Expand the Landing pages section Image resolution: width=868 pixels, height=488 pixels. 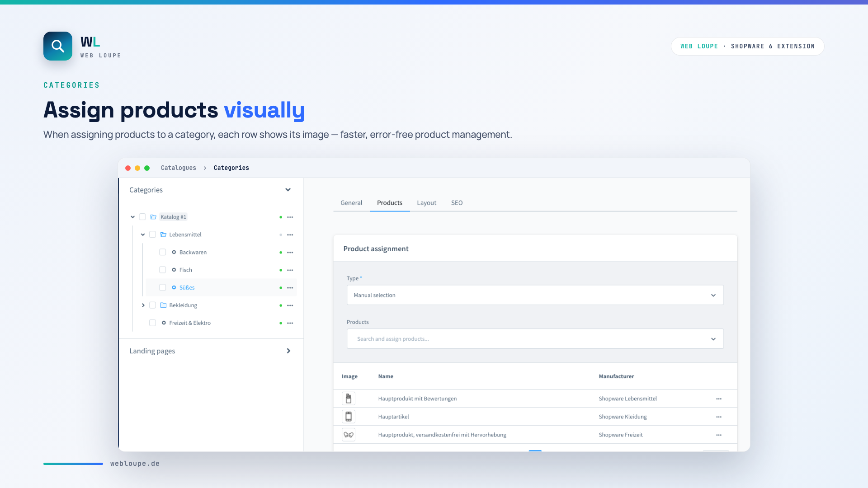click(x=288, y=351)
